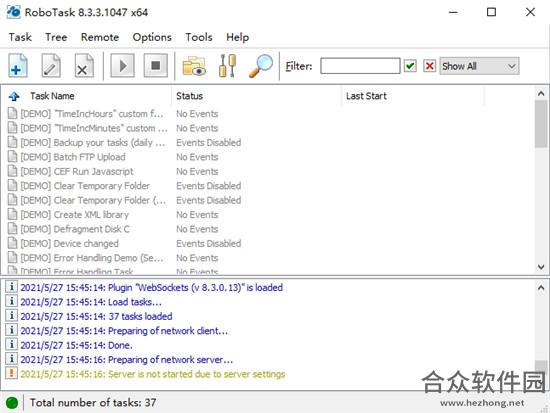Screen dimensions: 550x413
Task: Start the task with the Run button
Action: 122,66
